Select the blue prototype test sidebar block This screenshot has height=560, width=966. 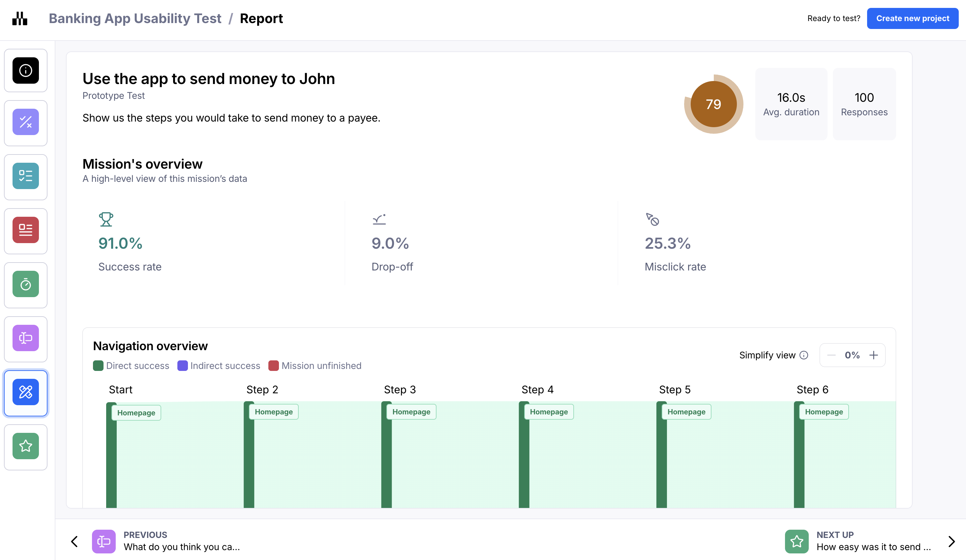coord(26,392)
